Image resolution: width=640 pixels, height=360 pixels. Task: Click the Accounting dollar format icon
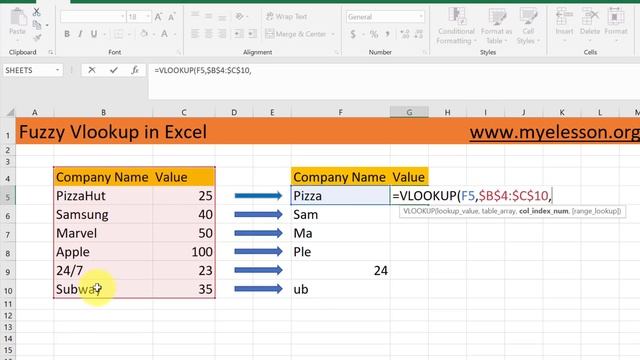tap(353, 34)
